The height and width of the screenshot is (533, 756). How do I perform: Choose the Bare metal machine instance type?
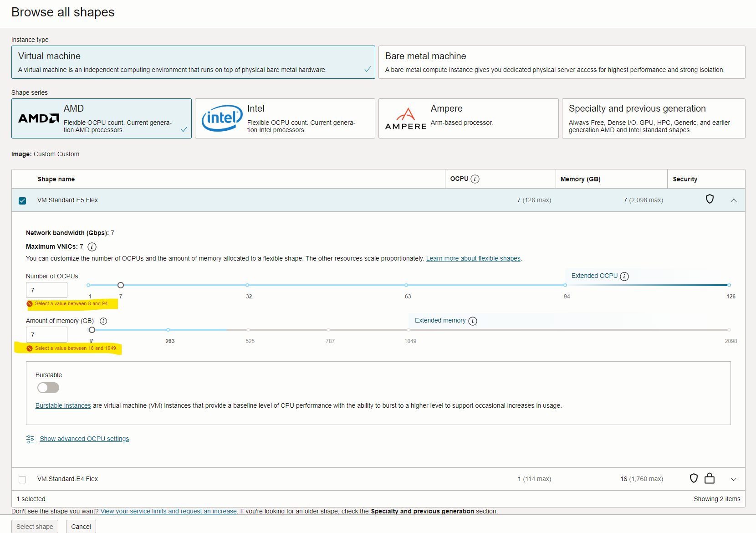[x=561, y=62]
